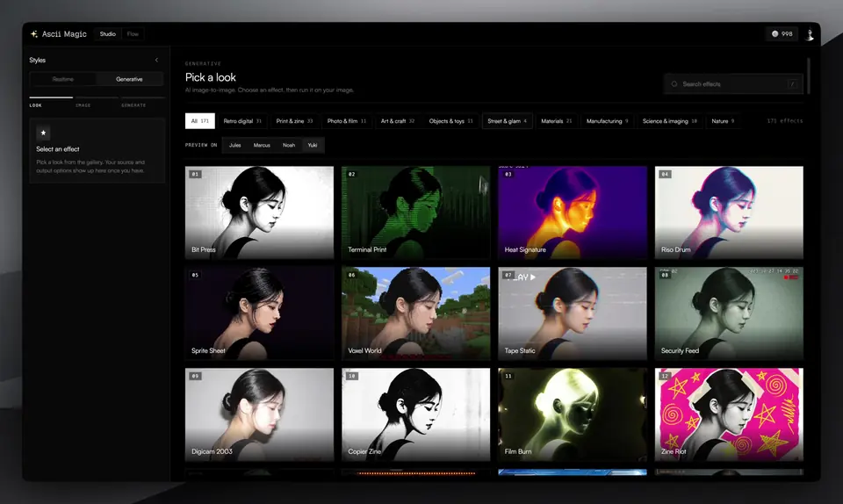Filter by Materials category
Image resolution: width=843 pixels, height=504 pixels.
pyautogui.click(x=557, y=121)
